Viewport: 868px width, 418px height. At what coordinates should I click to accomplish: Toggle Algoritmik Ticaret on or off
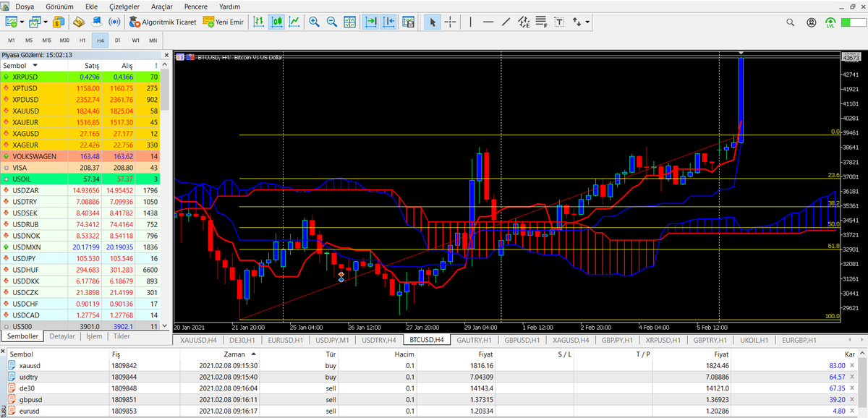click(162, 22)
